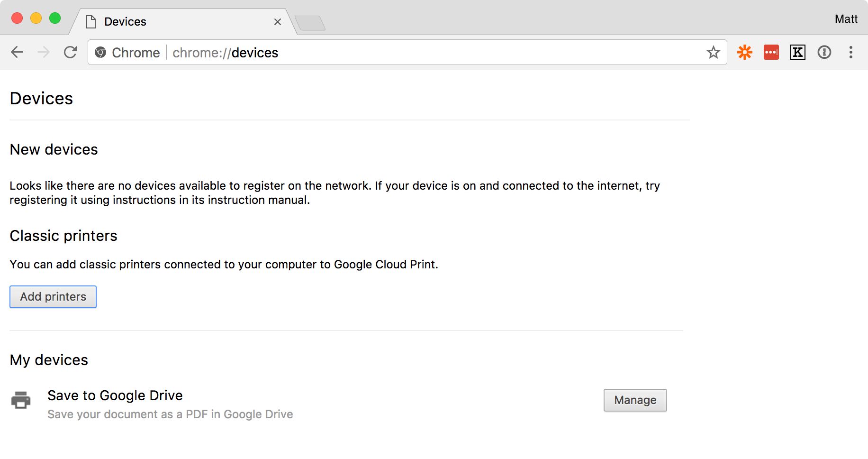Bookmark this page with the star icon
Viewport: 868px width, 459px height.
point(713,52)
